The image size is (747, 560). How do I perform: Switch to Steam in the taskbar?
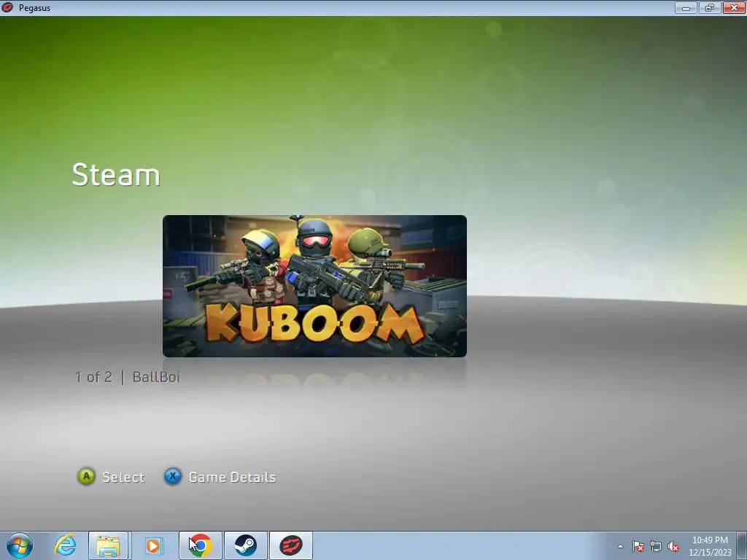coord(245,545)
